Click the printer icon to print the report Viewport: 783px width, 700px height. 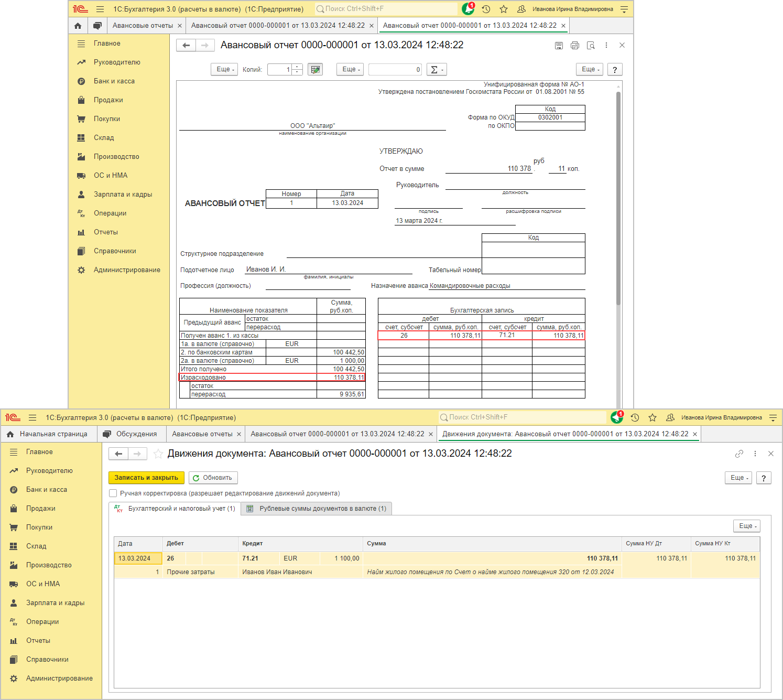(575, 46)
